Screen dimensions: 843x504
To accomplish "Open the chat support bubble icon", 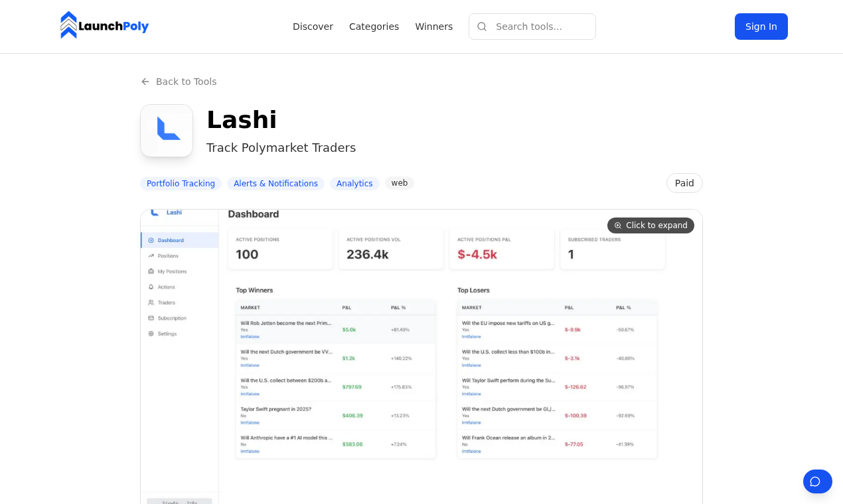I will click(x=818, y=481).
